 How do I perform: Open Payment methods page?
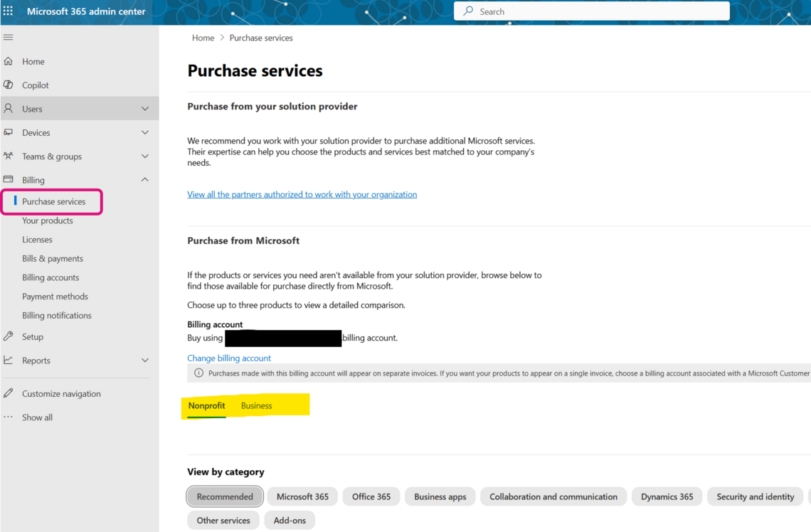point(55,297)
